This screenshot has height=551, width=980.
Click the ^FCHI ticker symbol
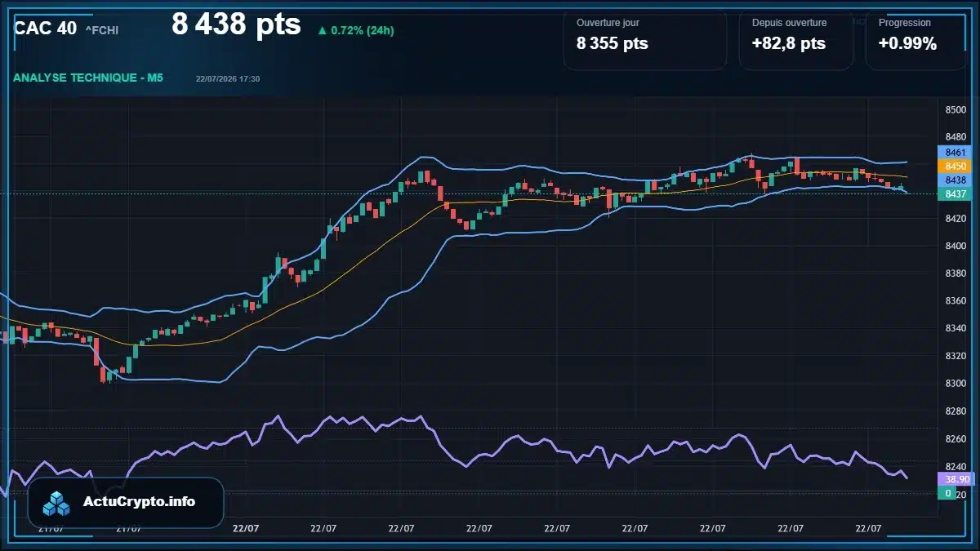102,30
